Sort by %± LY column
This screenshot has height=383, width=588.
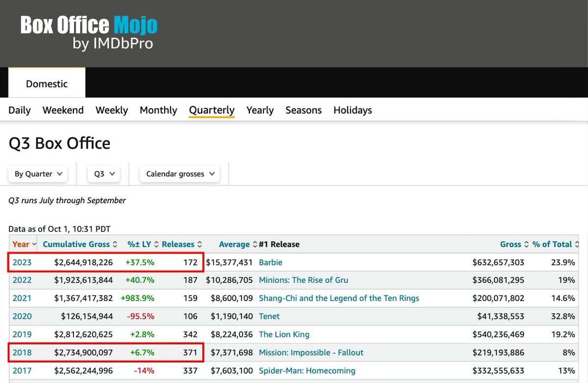142,244
